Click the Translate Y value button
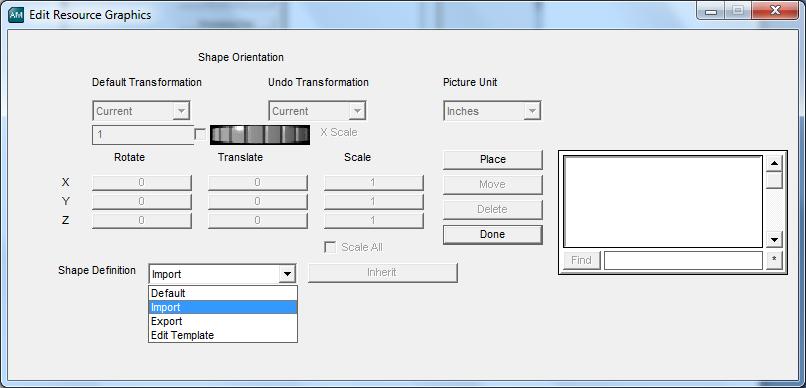 pyautogui.click(x=258, y=201)
